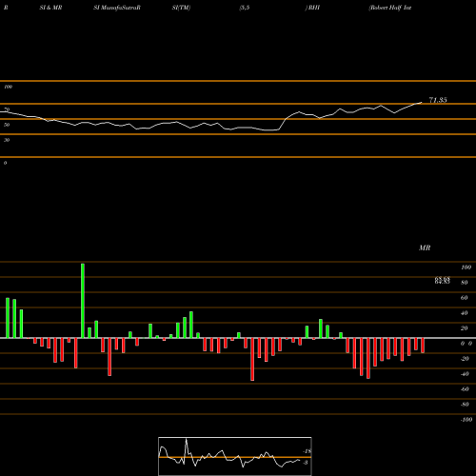Click the '-60' label on MR axis
This screenshot has width=476, height=476.
point(465,389)
